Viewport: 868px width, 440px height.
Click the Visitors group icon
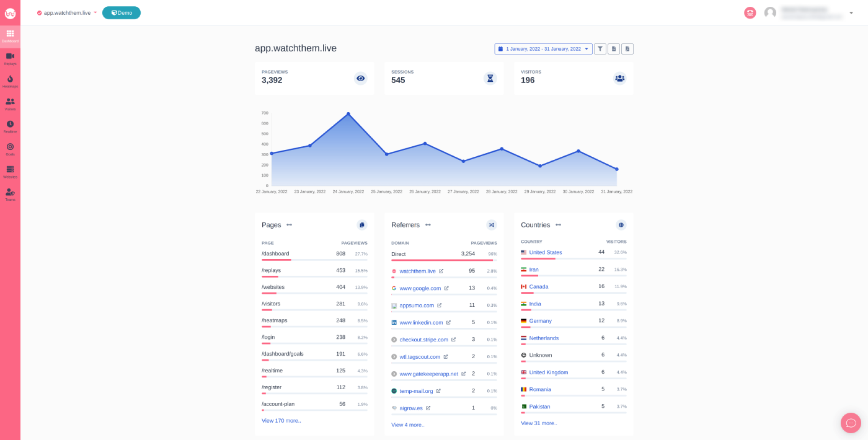pos(620,78)
